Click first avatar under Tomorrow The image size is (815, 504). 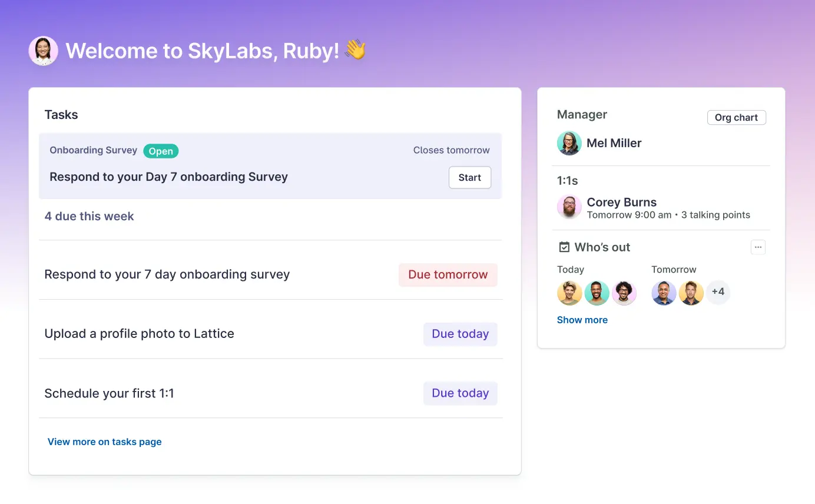pyautogui.click(x=664, y=293)
